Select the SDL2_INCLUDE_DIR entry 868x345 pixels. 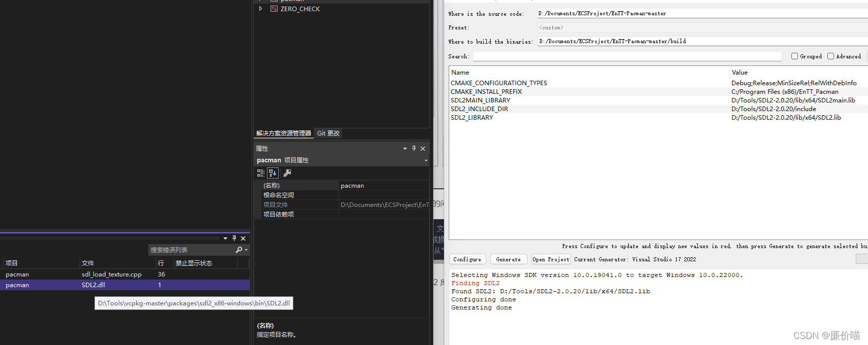pos(479,109)
